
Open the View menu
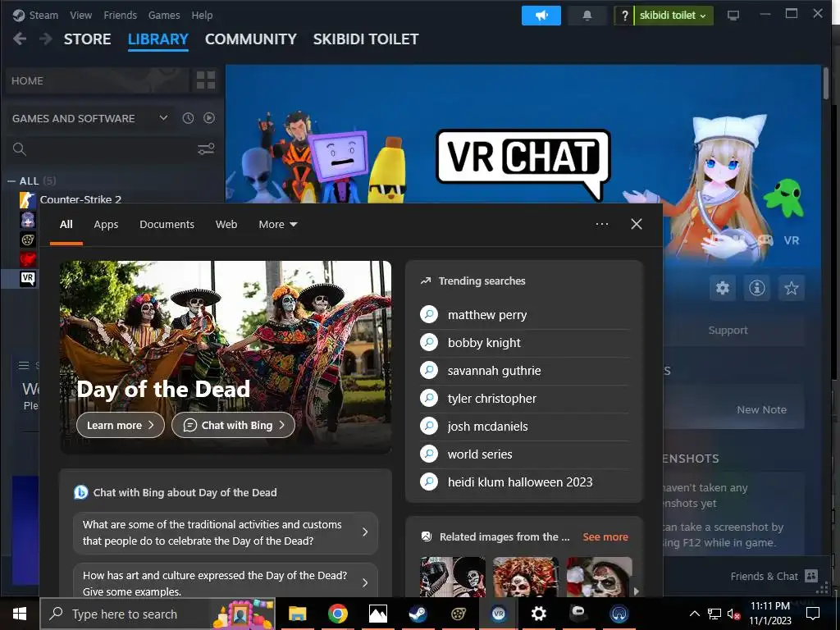click(81, 16)
